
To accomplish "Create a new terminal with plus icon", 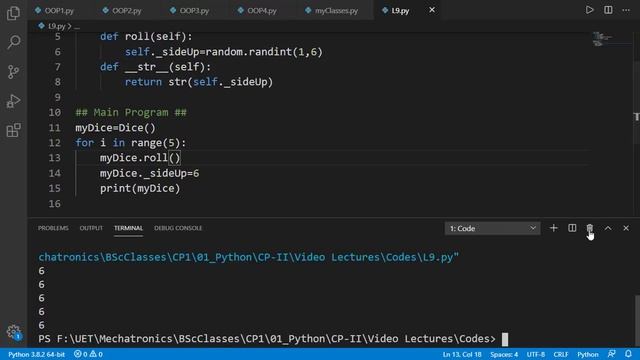I will [x=553, y=228].
